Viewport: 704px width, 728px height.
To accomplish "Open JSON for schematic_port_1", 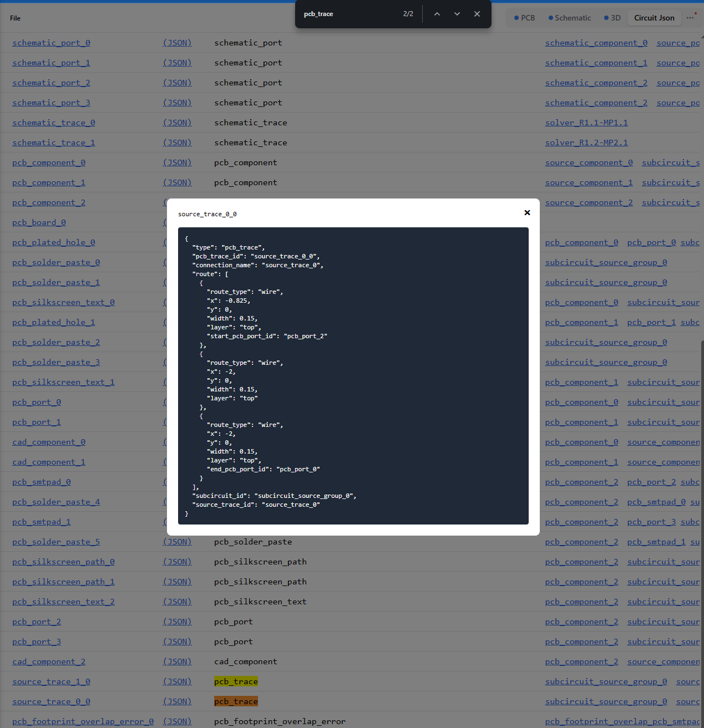I will (177, 63).
